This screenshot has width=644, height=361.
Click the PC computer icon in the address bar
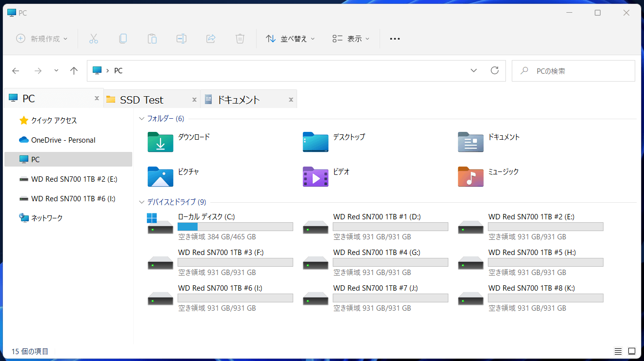(x=97, y=71)
